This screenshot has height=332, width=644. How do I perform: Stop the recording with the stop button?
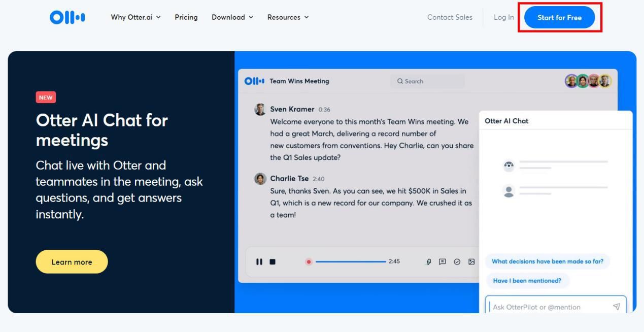tap(273, 261)
